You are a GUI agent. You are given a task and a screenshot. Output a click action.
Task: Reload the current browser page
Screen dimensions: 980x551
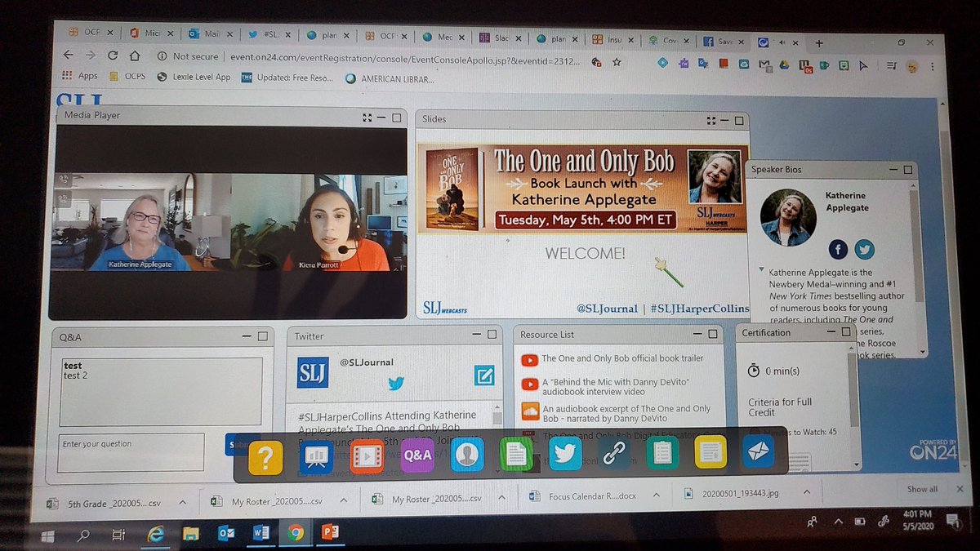(x=113, y=56)
